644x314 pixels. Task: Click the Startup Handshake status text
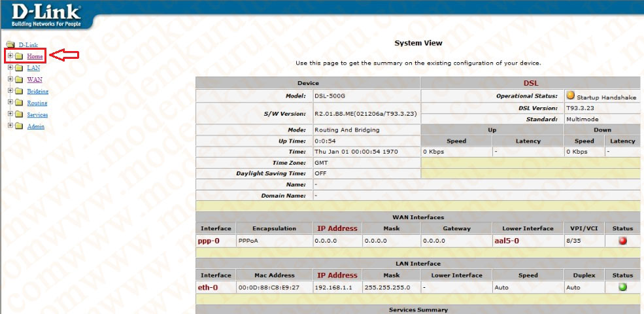[606, 98]
